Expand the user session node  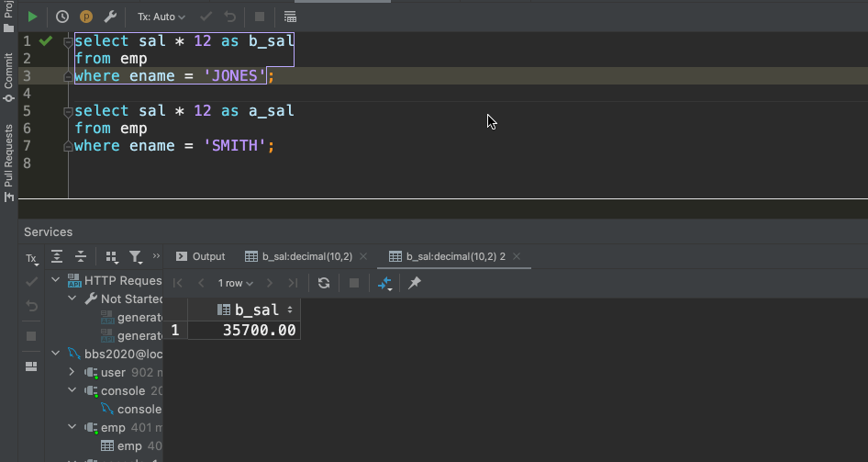point(72,372)
